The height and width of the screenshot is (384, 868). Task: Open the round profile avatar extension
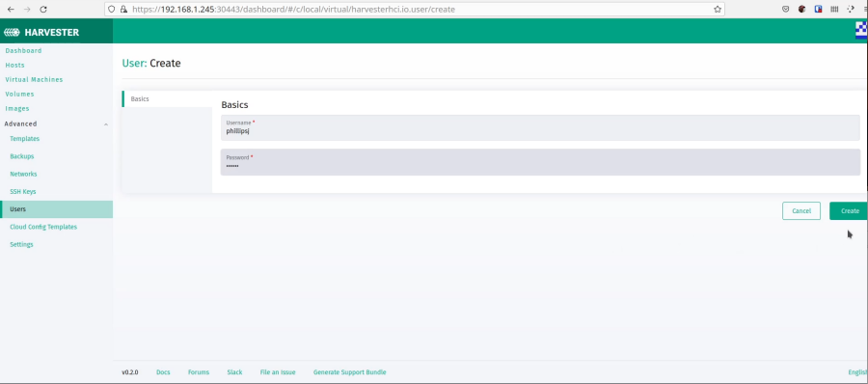click(801, 10)
